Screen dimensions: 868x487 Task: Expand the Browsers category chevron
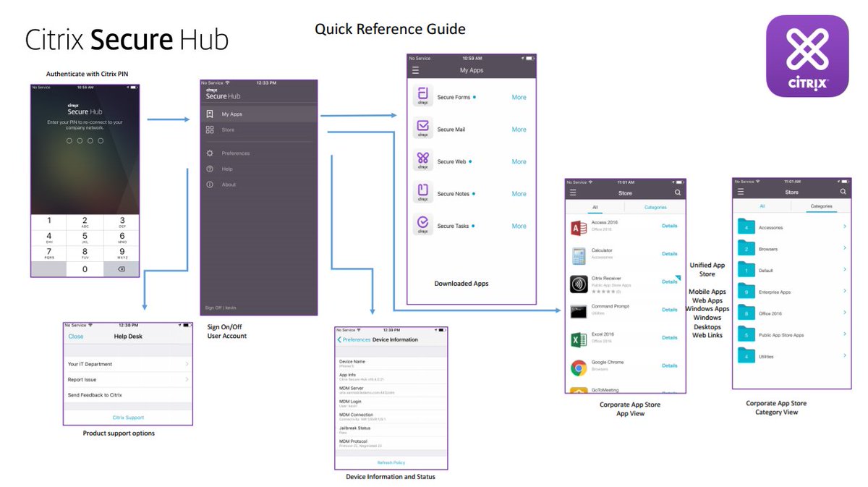coord(844,248)
